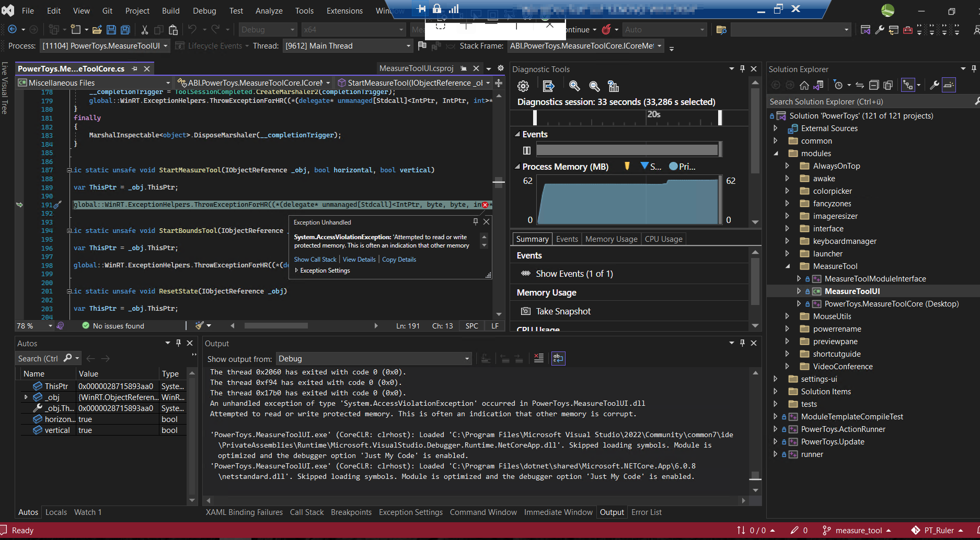
Task: Click the editor settings gear near tabs
Action: pos(500,68)
